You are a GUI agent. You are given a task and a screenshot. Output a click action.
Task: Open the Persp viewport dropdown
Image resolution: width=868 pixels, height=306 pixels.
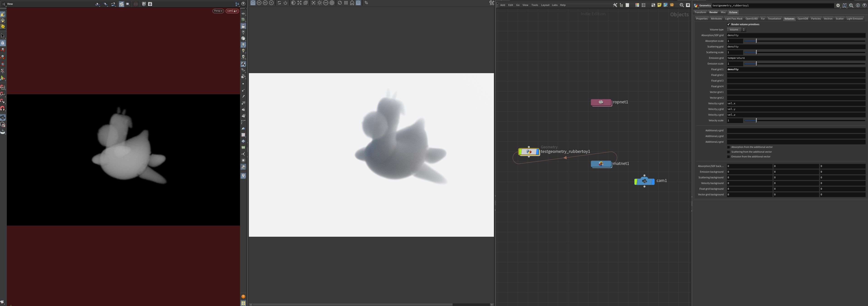coord(218,11)
